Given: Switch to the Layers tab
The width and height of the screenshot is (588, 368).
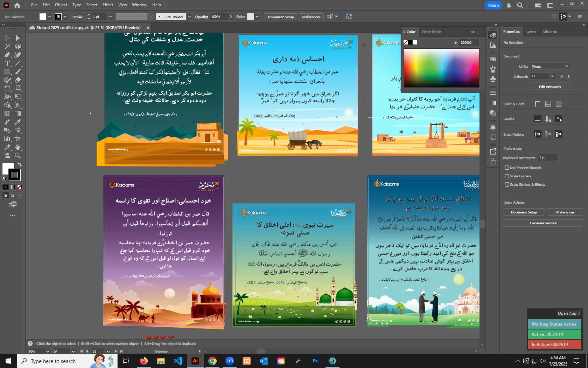Looking at the screenshot, I should (x=531, y=32).
